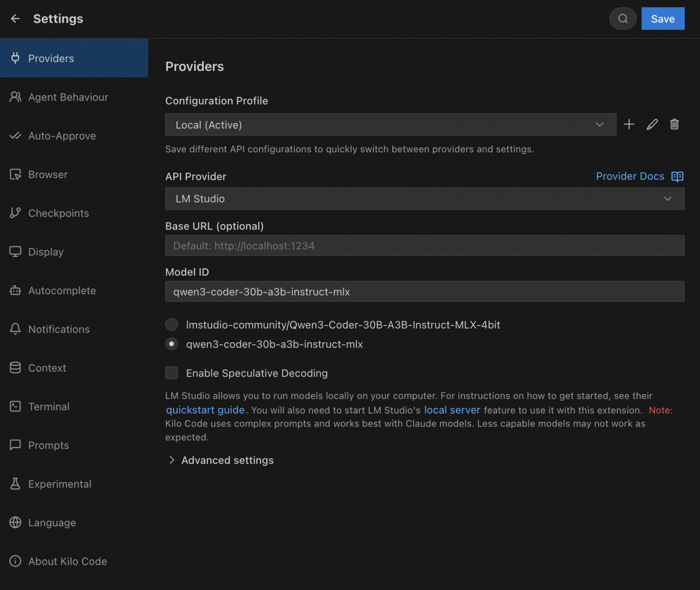This screenshot has height=590, width=700.
Task: Click the back arrow next to Settings
Action: pos(15,18)
